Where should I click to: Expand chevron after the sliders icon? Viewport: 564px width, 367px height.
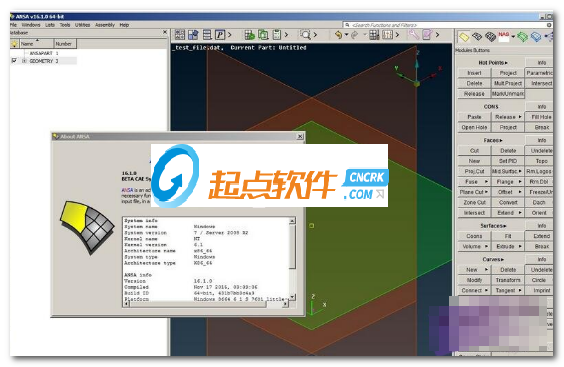click(397, 35)
